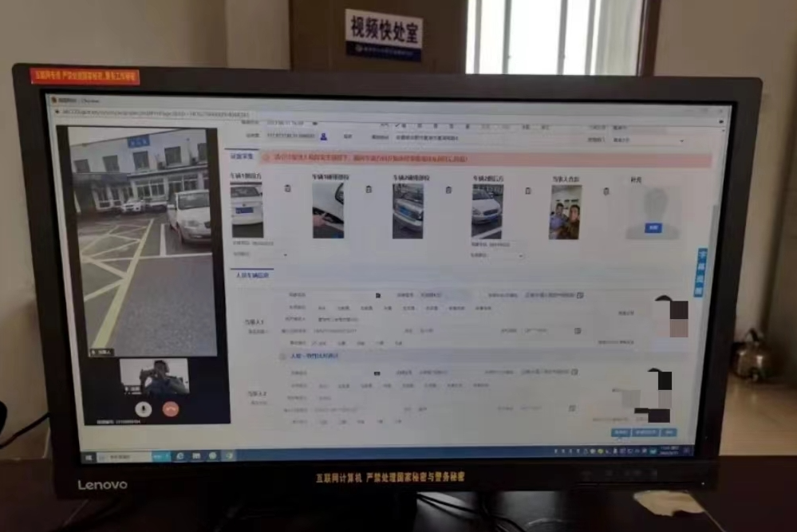Click the large live video feed of the parking lot
The height and width of the screenshot is (532, 797).
coord(140,242)
